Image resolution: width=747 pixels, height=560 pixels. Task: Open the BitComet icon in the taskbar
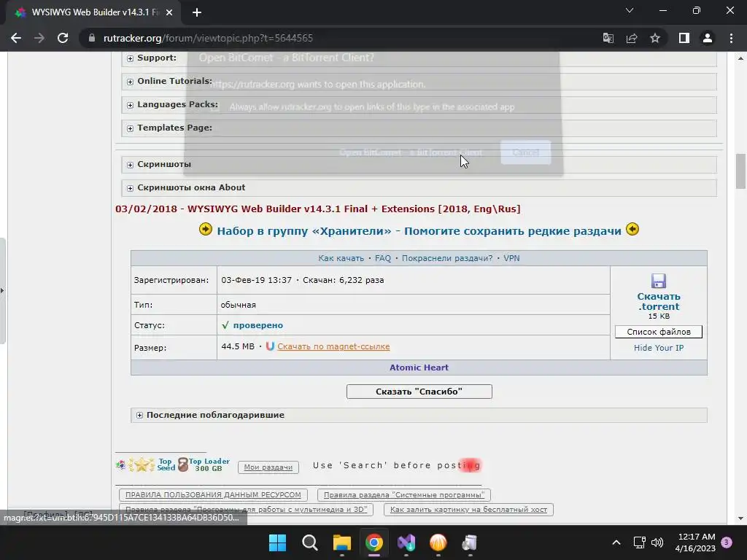[x=438, y=542]
